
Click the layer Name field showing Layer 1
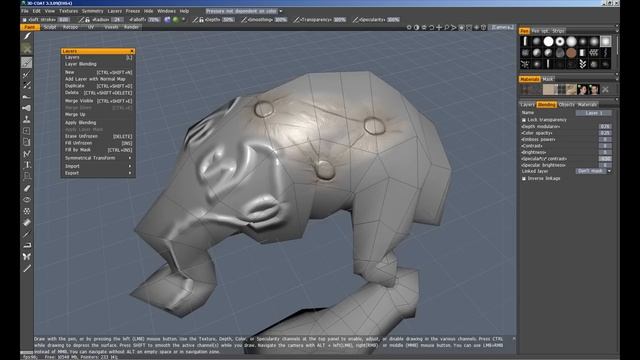pos(593,113)
